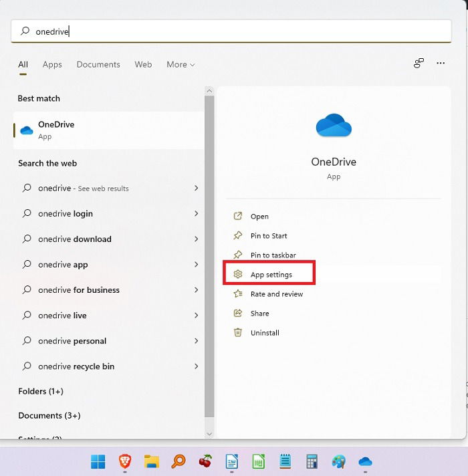Open LibreOffice Writer in taskbar

click(x=232, y=461)
